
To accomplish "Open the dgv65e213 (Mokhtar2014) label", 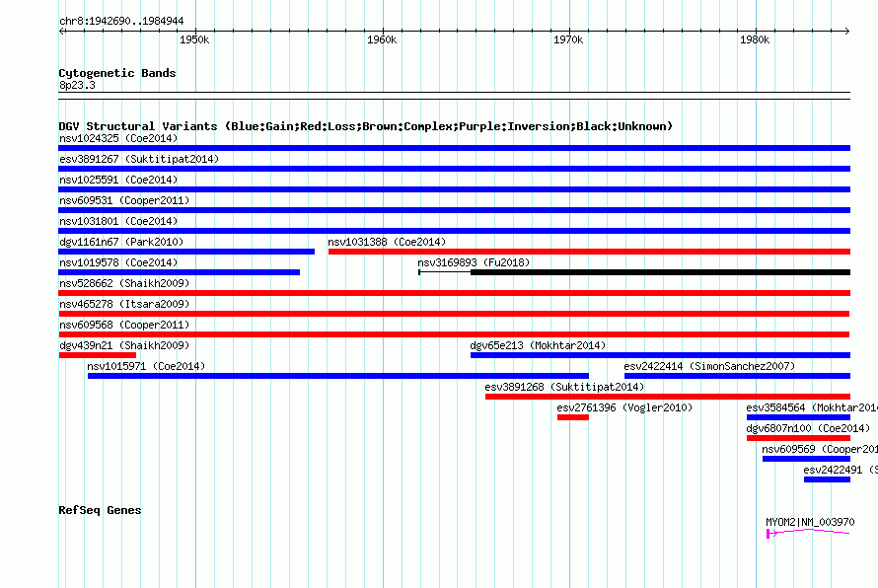I will click(x=538, y=345).
